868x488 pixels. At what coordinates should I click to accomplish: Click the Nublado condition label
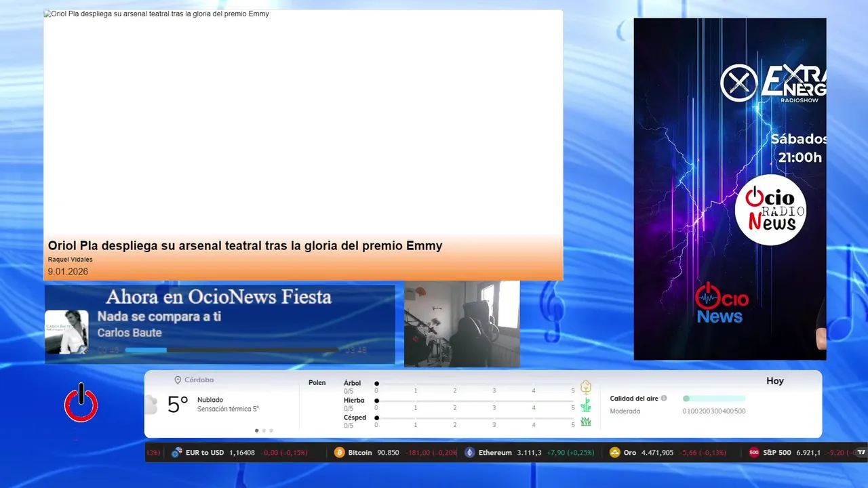(x=210, y=400)
